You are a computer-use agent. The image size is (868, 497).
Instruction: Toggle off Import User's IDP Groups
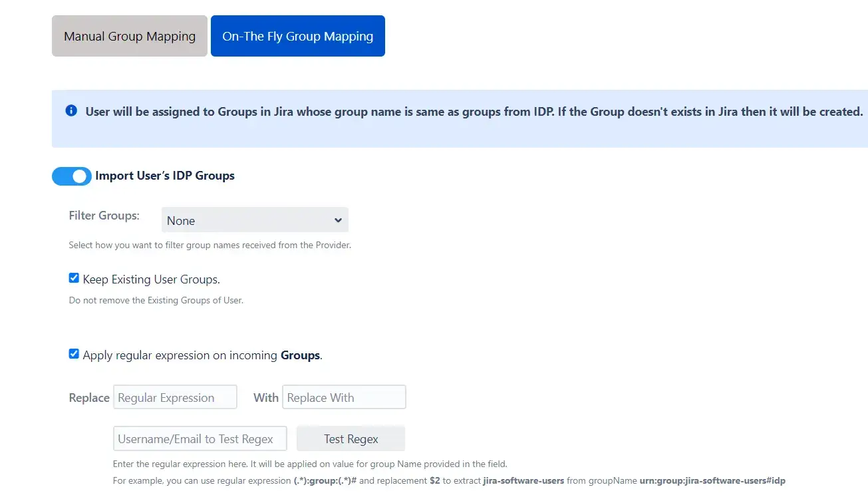71,176
